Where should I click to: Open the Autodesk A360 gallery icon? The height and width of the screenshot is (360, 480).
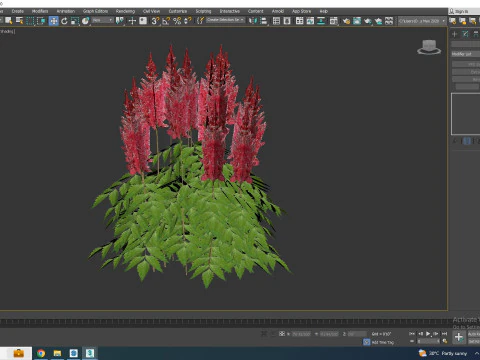coord(389,21)
